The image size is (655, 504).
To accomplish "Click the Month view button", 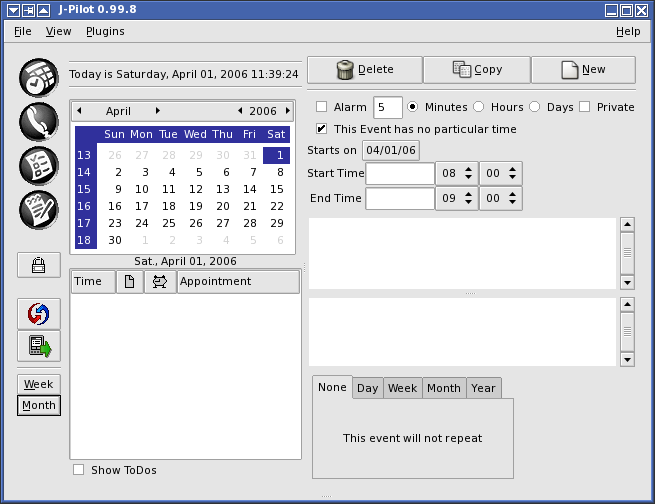I will (x=39, y=405).
